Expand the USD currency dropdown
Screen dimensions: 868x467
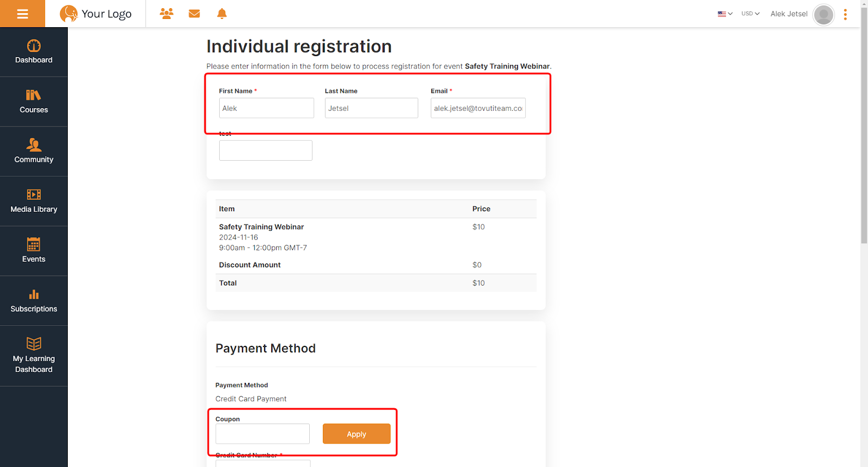750,14
